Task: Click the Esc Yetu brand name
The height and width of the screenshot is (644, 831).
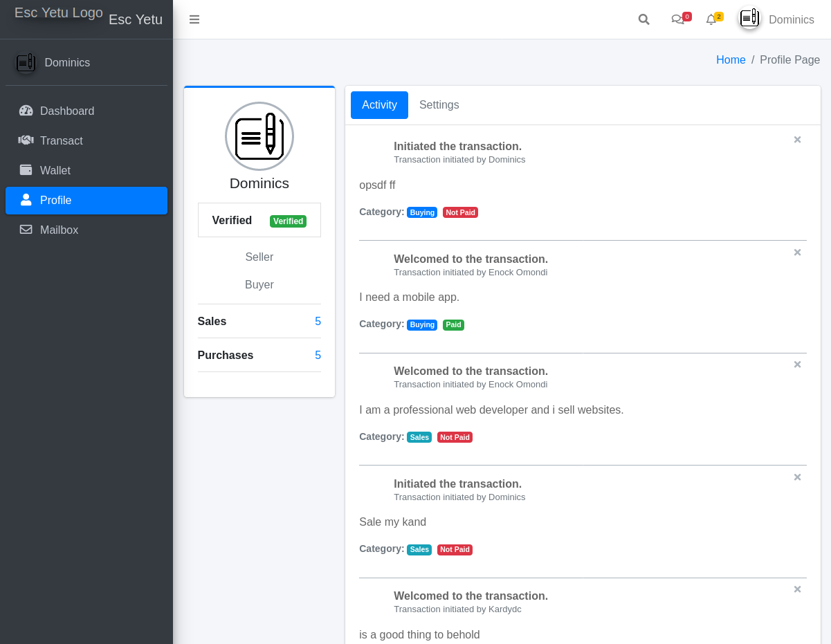Action: [136, 19]
